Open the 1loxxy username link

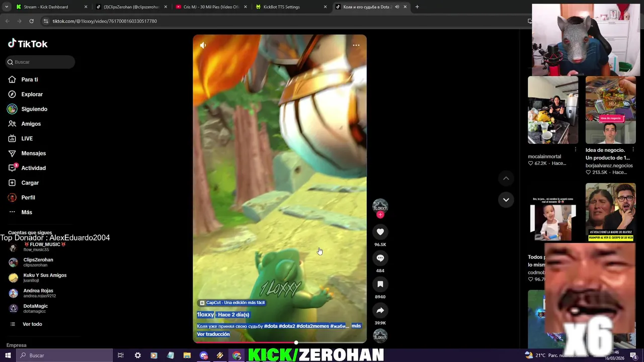tap(205, 315)
